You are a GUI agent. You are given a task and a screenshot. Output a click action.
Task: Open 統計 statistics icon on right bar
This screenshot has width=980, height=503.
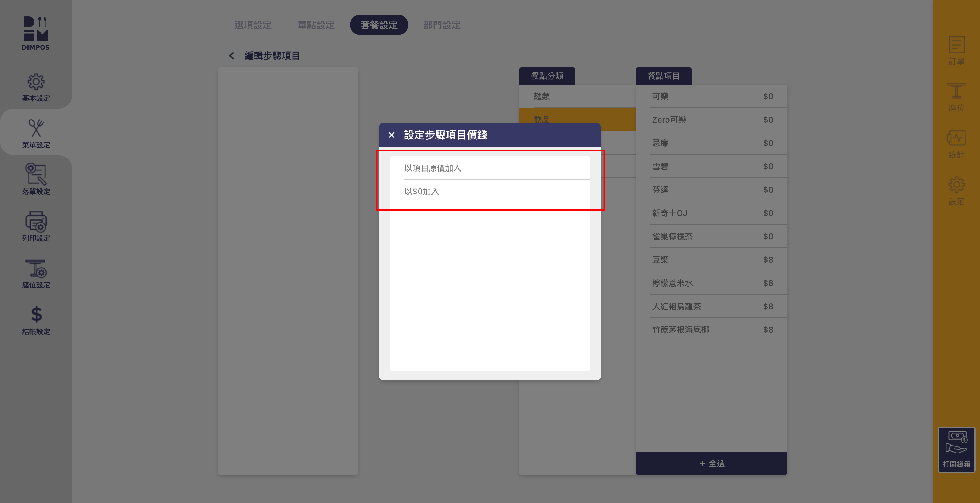click(956, 139)
